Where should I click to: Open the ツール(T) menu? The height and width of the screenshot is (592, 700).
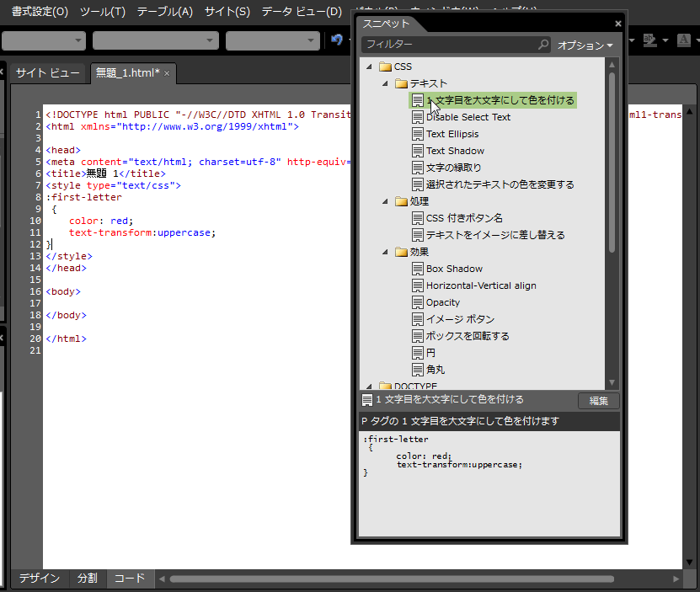tap(103, 12)
